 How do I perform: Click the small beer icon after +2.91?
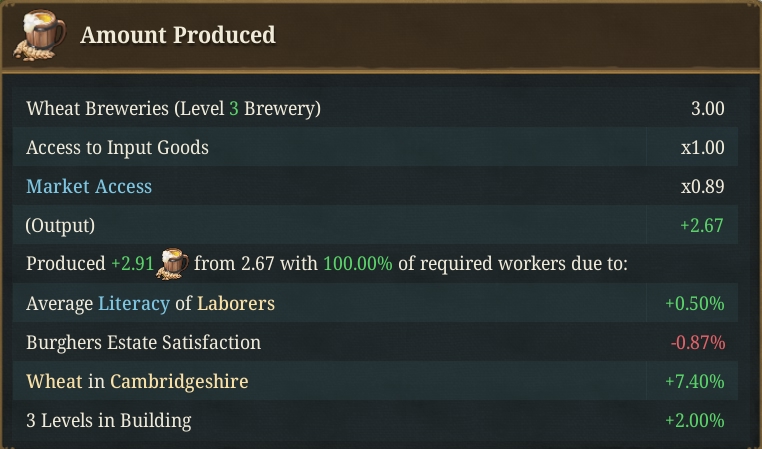tap(173, 264)
